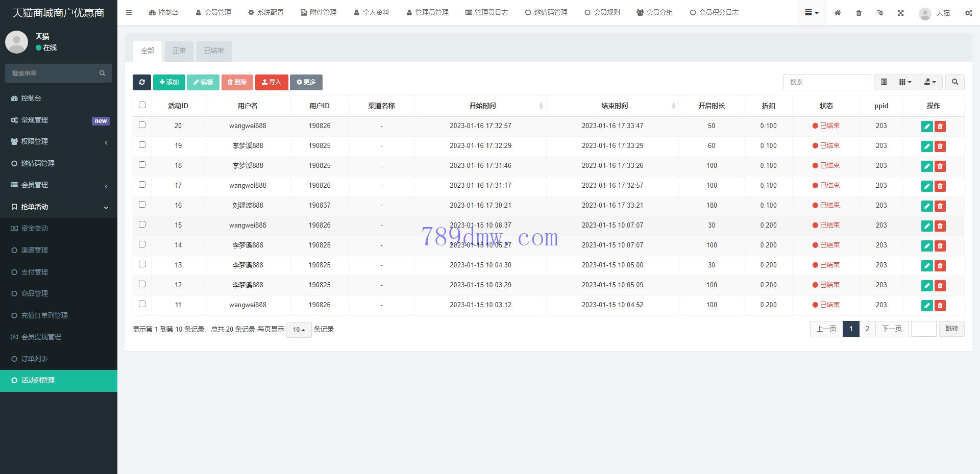
Task: Open the page size dropdown showing 10
Action: [299, 330]
